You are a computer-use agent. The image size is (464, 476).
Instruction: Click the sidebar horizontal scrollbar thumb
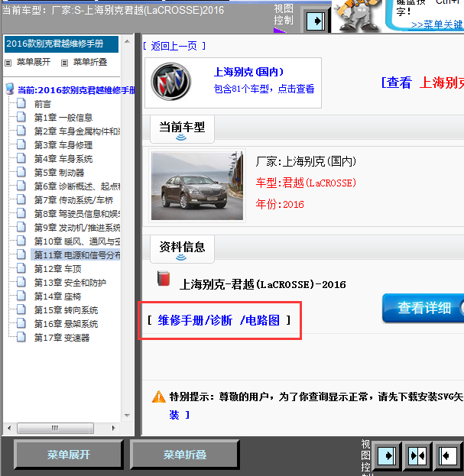click(55, 429)
